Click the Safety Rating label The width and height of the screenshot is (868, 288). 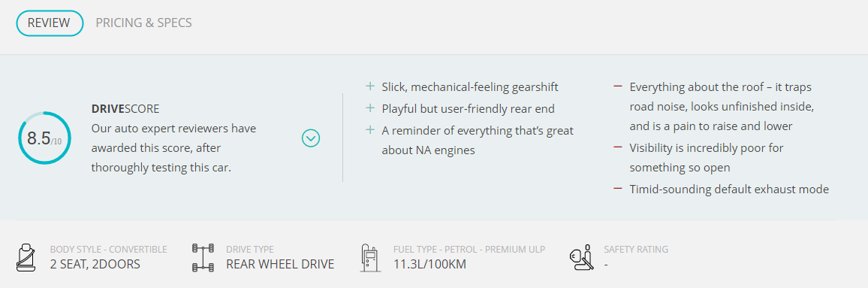[x=636, y=249]
